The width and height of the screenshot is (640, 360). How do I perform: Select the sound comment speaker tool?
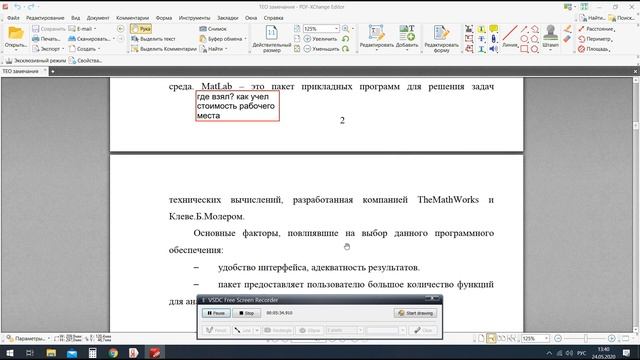click(493, 49)
